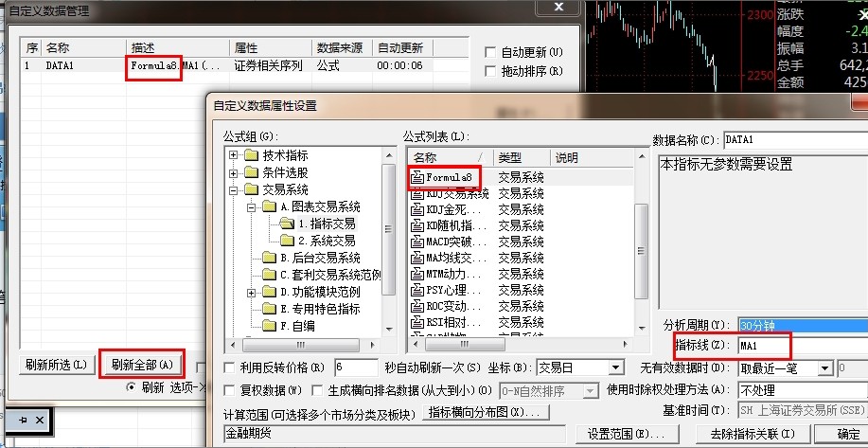Click the 自动更新 column header

(x=402, y=47)
